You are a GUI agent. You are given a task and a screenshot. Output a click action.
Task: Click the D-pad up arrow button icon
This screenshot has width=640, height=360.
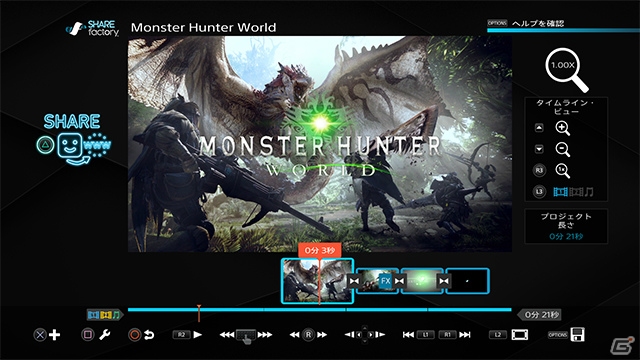pos(539,128)
